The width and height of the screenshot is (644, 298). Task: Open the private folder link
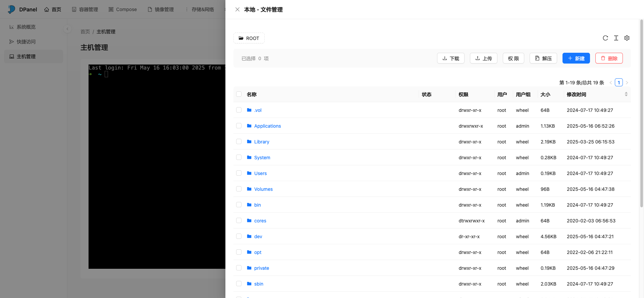click(x=262, y=268)
